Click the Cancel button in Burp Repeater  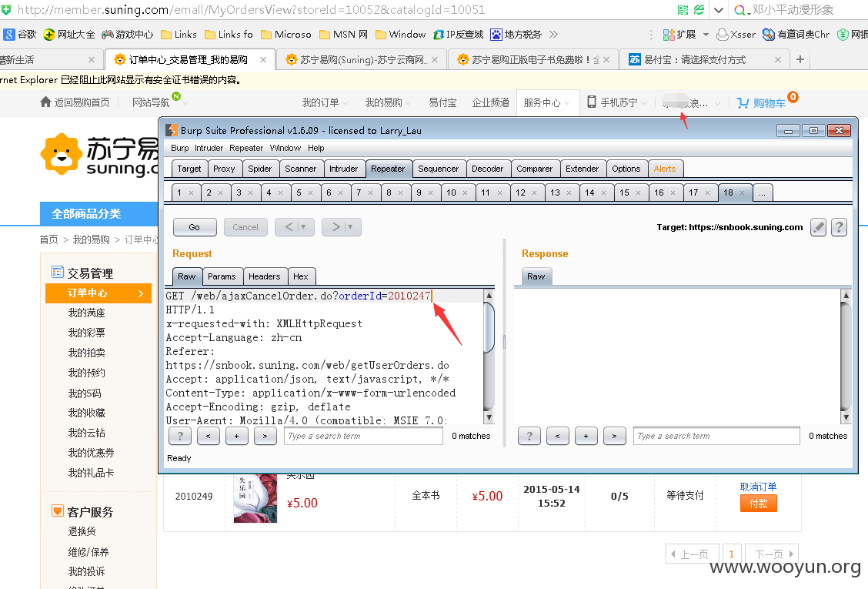click(245, 227)
